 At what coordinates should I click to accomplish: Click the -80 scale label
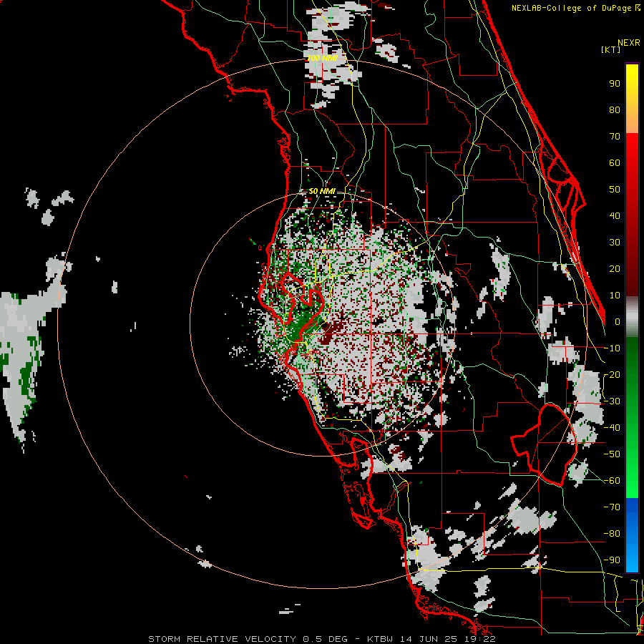click(x=612, y=534)
